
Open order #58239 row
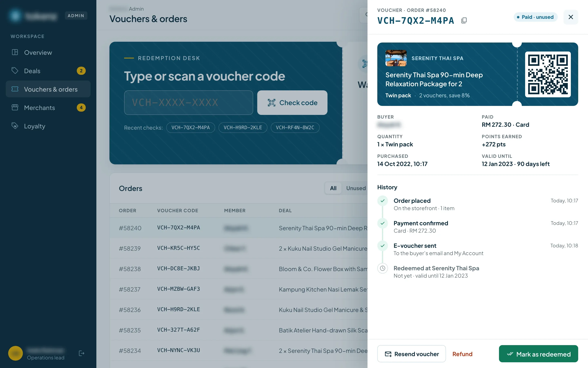pos(238,248)
